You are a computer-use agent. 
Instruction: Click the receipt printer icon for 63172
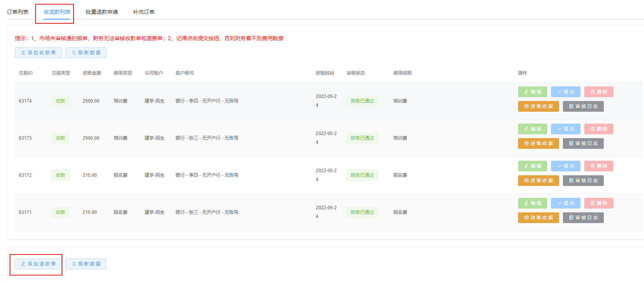point(527,181)
